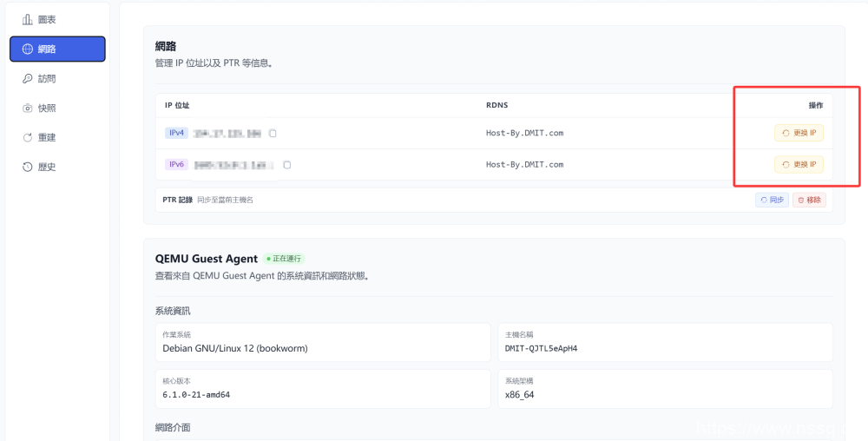Click 更換 IP button for IPv4 row
This screenshot has height=441, width=868.
(799, 134)
